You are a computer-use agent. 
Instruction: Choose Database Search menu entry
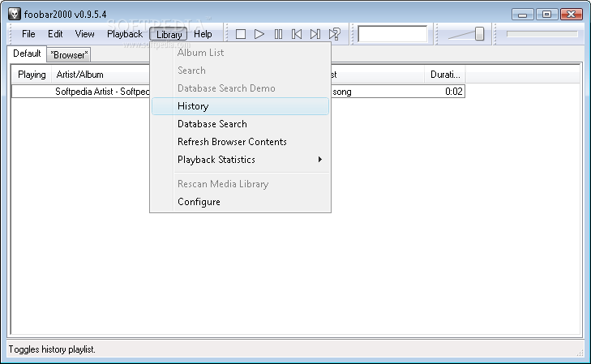point(240,124)
